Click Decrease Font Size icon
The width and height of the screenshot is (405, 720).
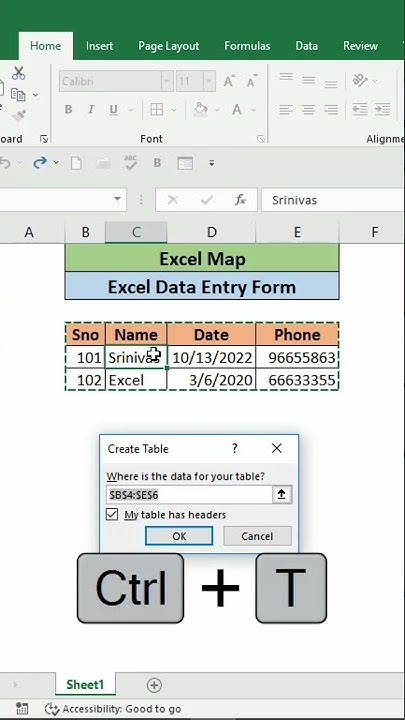point(251,82)
